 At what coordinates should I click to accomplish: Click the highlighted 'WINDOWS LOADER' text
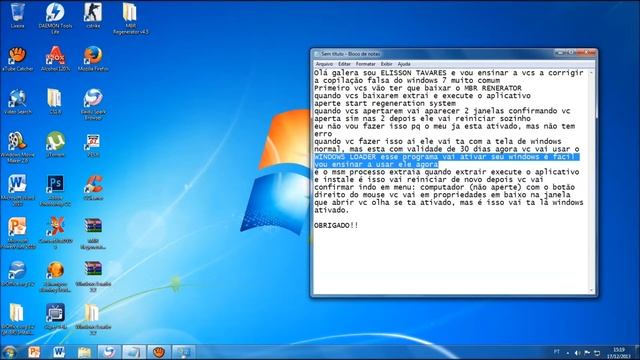[x=345, y=157]
